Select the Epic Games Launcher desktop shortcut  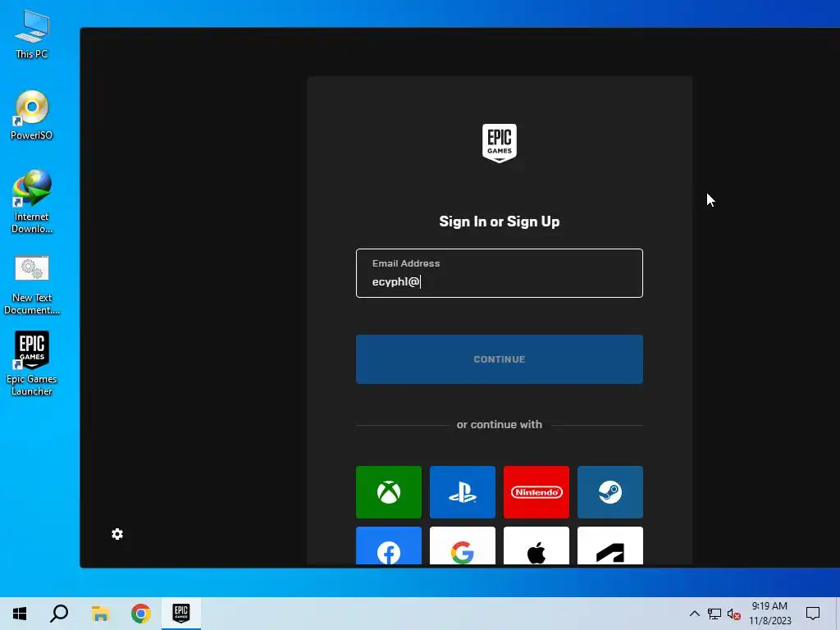point(32,364)
